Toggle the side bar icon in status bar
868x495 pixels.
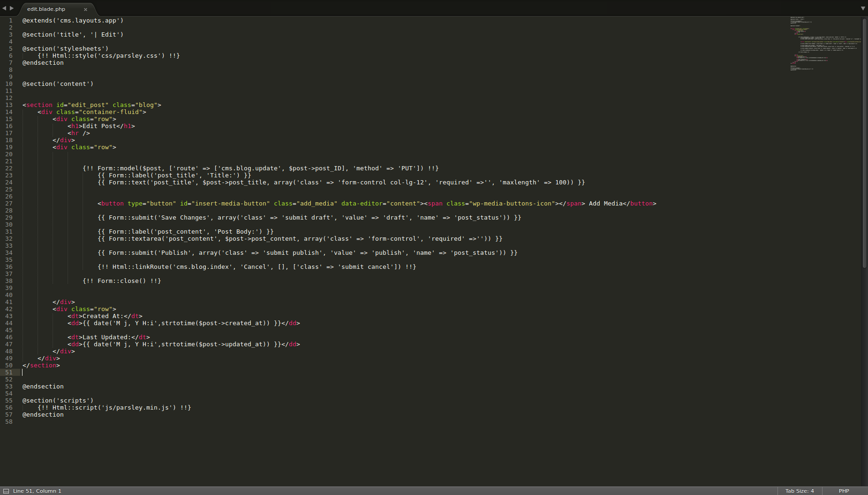pyautogui.click(x=6, y=491)
